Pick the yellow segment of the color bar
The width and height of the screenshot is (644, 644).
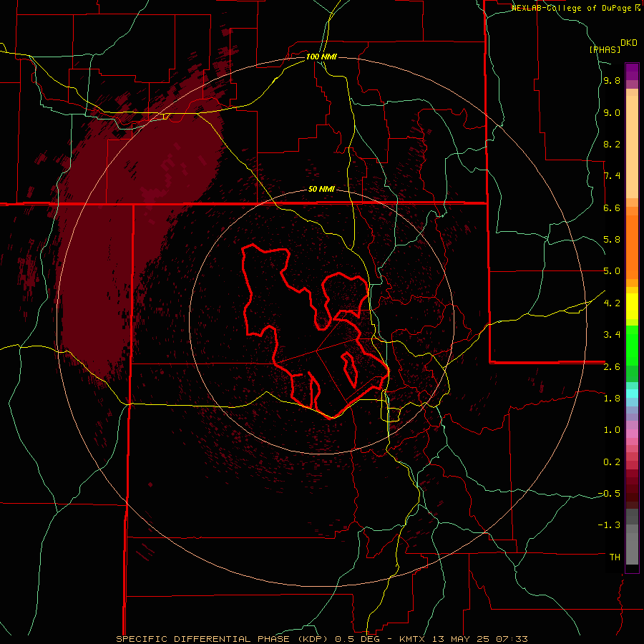tap(632, 306)
